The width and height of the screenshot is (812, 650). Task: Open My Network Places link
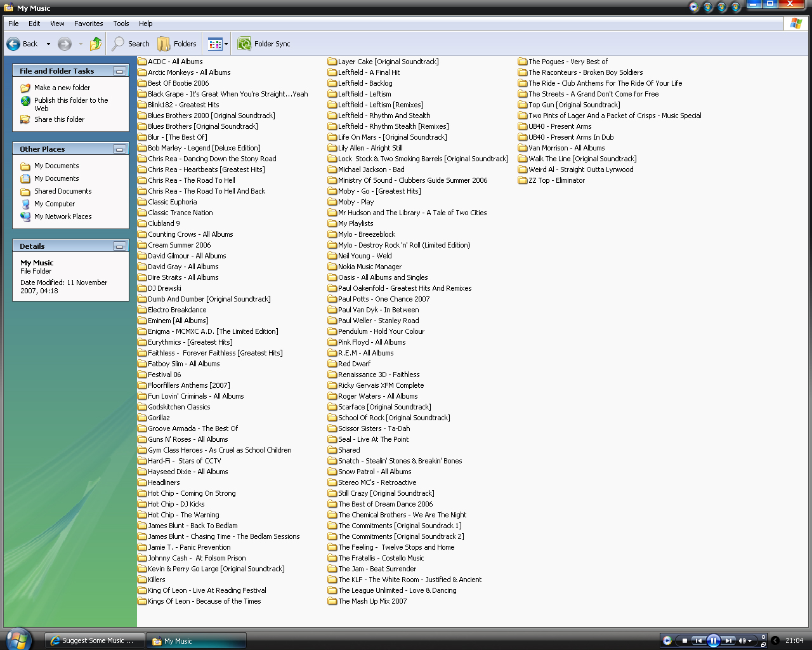(x=63, y=216)
